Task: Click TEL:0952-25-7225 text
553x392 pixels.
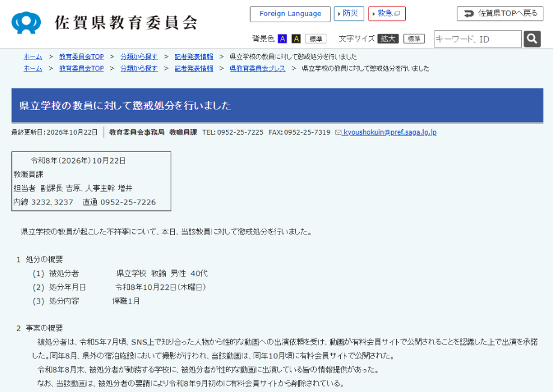Action: click(x=233, y=132)
